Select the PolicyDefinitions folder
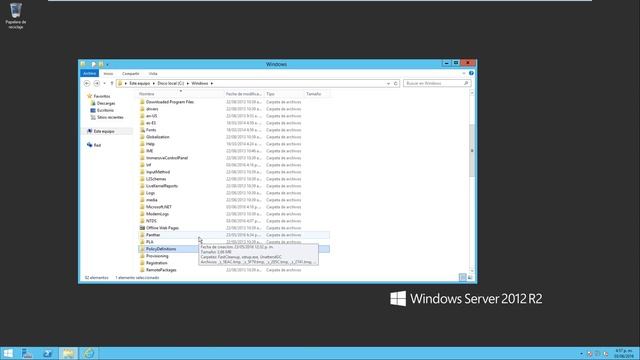Screen dimensions: 640x360 161,249
